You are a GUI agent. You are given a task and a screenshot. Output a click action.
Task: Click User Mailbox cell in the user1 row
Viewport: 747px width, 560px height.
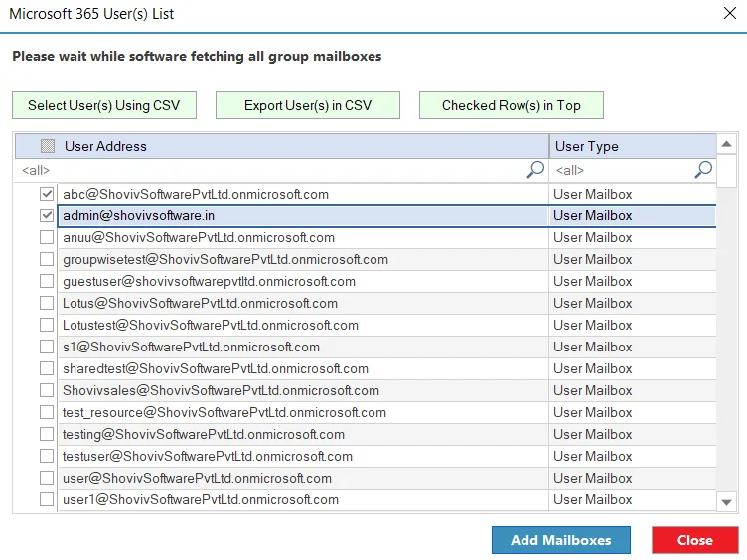click(x=633, y=499)
